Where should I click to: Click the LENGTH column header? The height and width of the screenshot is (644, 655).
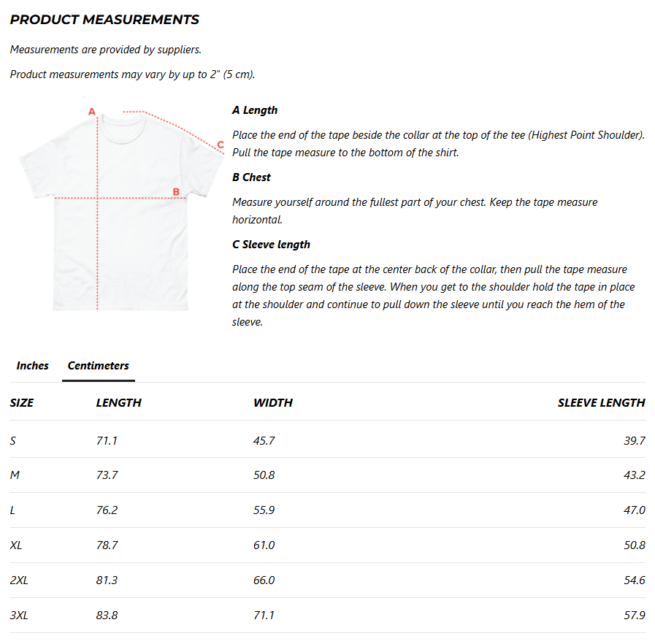118,402
